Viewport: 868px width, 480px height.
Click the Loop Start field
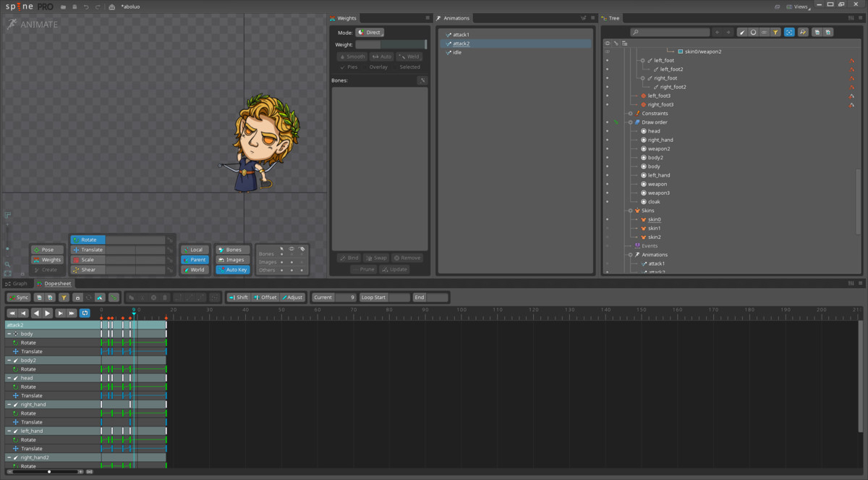point(385,298)
